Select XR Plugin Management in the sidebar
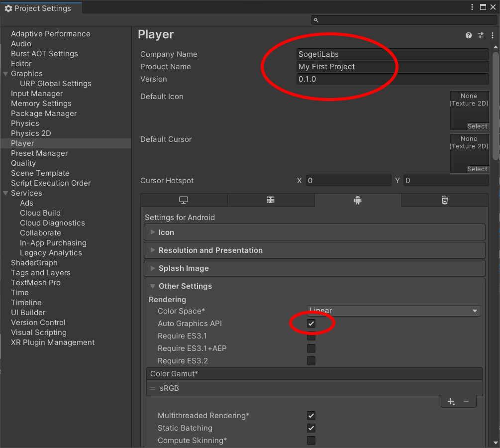The image size is (500, 448). pos(53,342)
